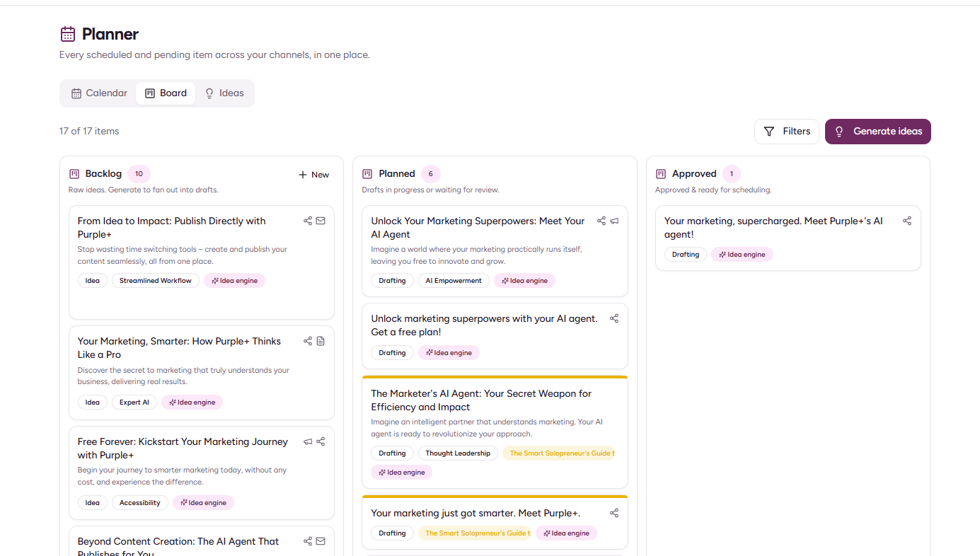Click 'Idea' tag on 'Your Marketing, Smarter' card
Viewport: 980px width, 556px height.
coord(93,402)
